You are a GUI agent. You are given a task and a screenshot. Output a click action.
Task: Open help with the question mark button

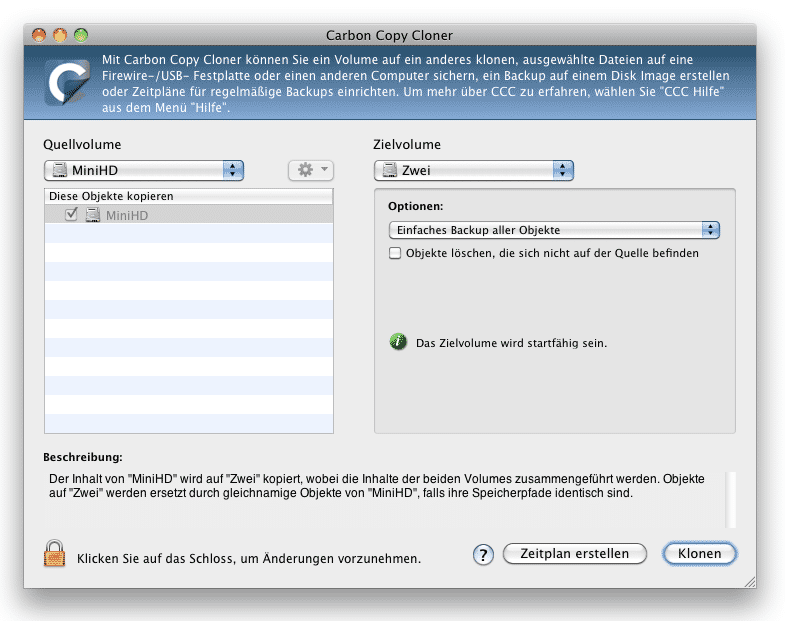coord(483,554)
